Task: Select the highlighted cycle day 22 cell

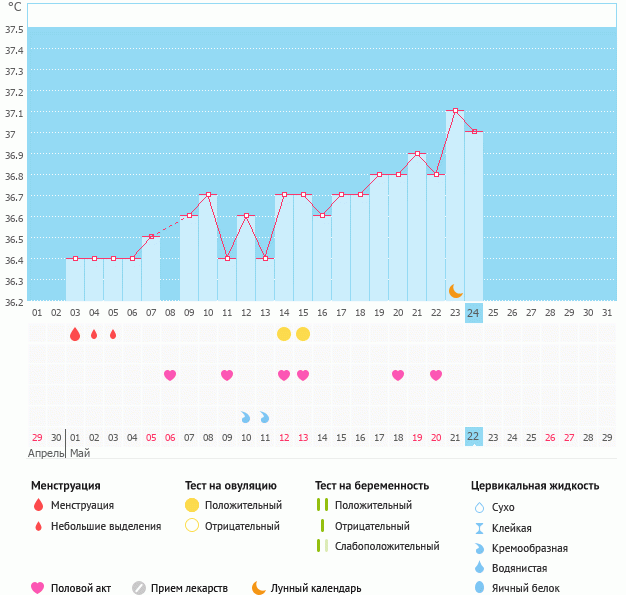Action: click(x=474, y=437)
